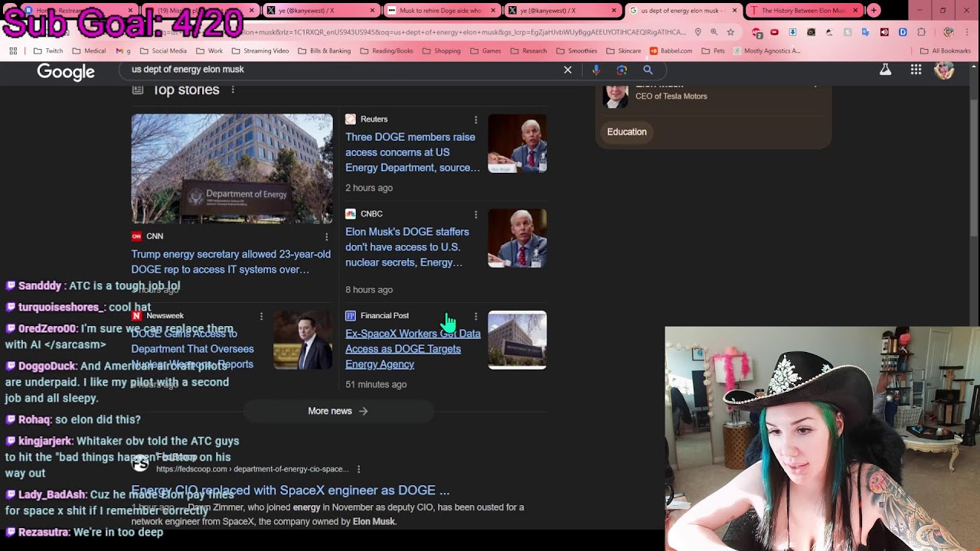
Task: Open options menu for the CNBC story
Action: tap(475, 214)
